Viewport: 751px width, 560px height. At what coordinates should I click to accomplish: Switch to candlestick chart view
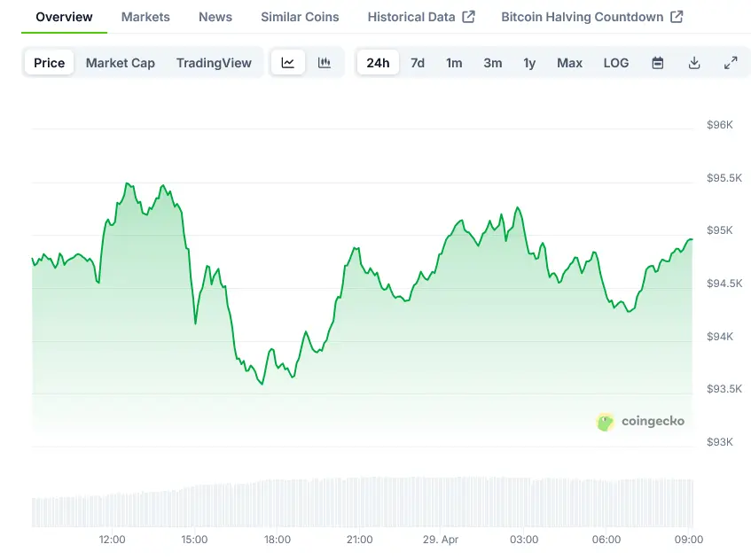[x=325, y=63]
